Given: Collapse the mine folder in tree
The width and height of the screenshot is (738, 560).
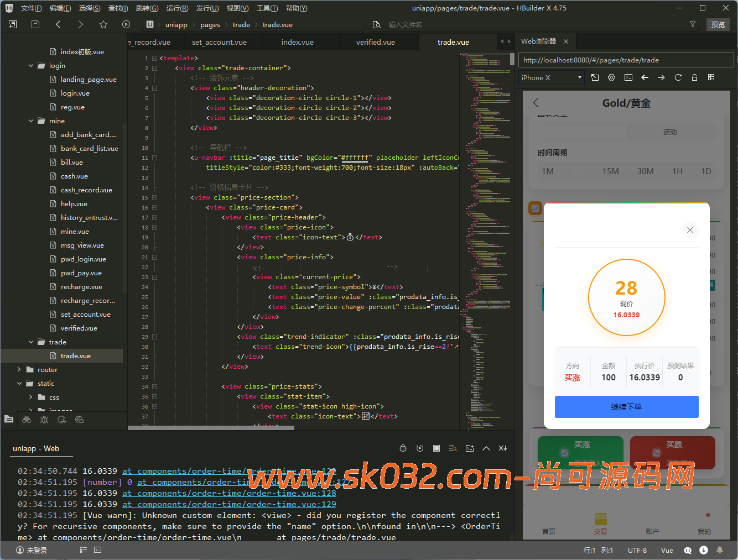Looking at the screenshot, I should 31,121.
